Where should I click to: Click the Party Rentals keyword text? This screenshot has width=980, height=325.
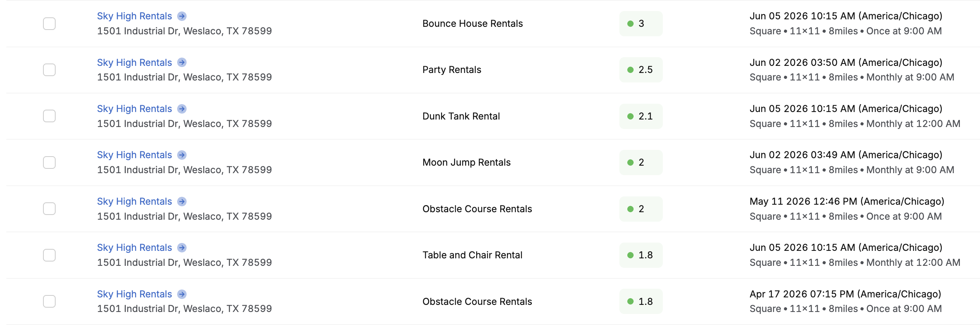click(452, 70)
